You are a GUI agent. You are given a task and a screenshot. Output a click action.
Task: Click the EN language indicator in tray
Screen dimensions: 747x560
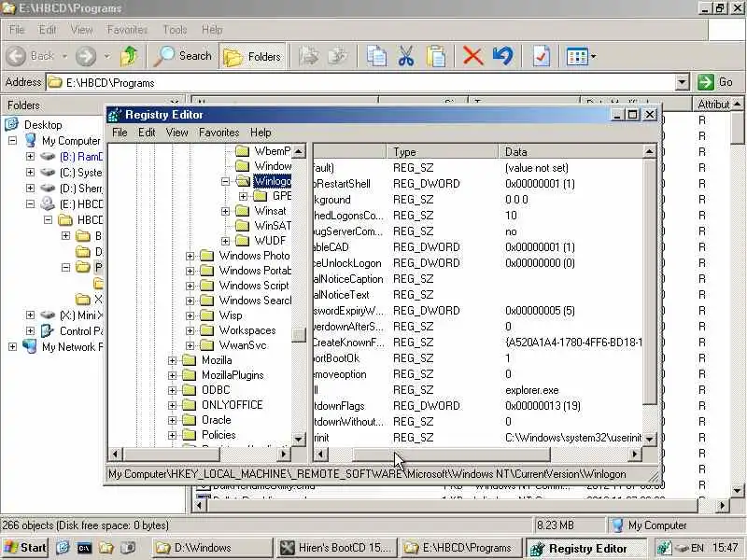pos(697,548)
